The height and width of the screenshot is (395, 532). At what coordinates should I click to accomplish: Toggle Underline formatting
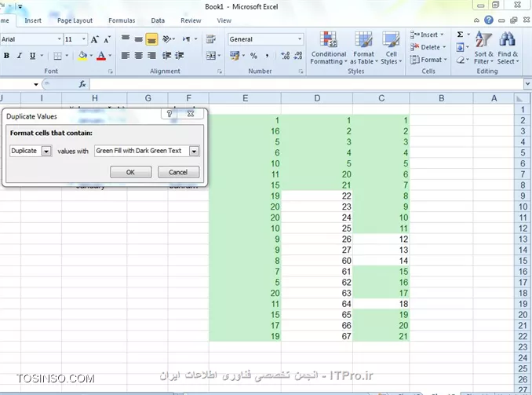tap(32, 55)
